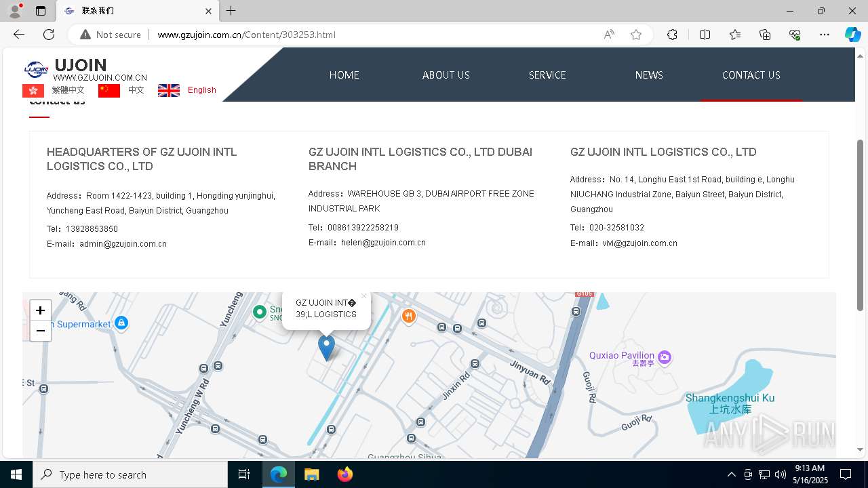Select the Hong Kong flag icon
This screenshot has width=868, height=488.
[33, 91]
